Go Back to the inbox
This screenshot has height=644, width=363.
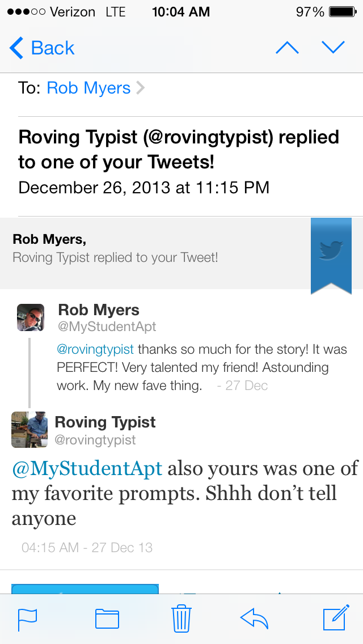pyautogui.click(x=43, y=48)
